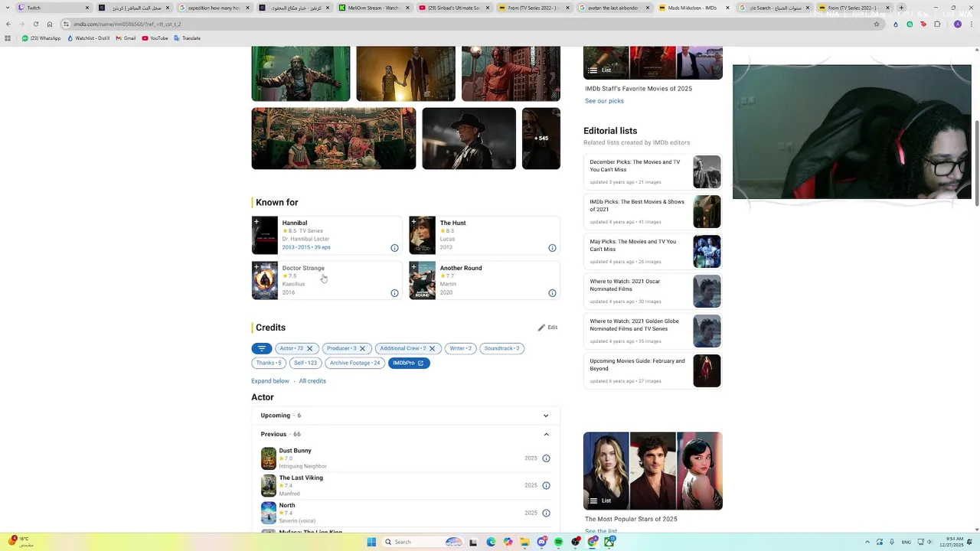Viewport: 980px width, 551px height.
Task: Click the See our picks link
Action: [x=604, y=101]
